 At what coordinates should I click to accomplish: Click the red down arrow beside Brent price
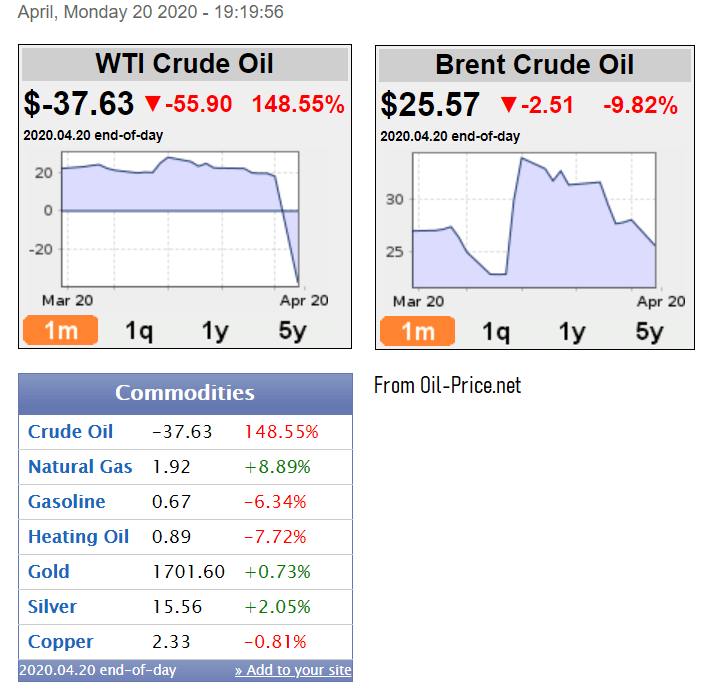click(x=508, y=105)
